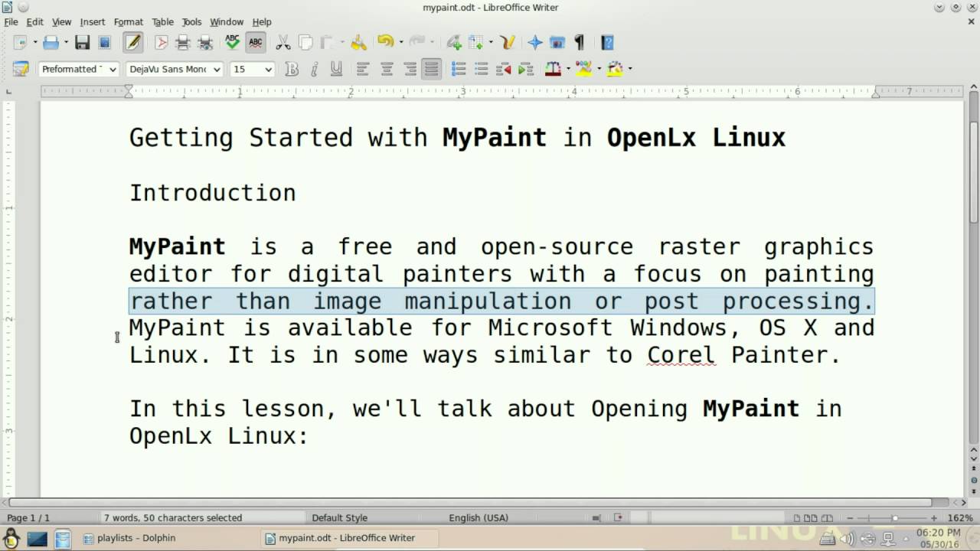The height and width of the screenshot is (551, 980).
Task: Toggle Bold formatting
Action: point(291,69)
